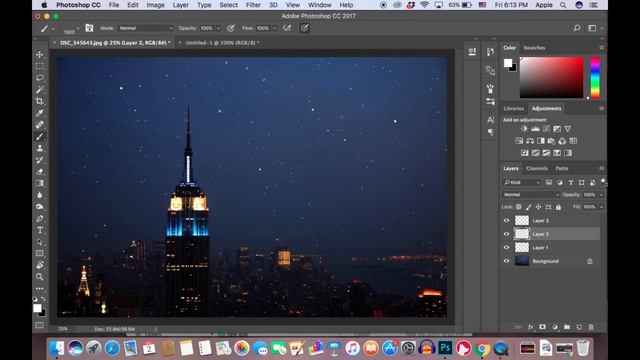This screenshot has width=640, height=360.
Task: Click foreground color swatch in Color panel
Action: (x=508, y=63)
